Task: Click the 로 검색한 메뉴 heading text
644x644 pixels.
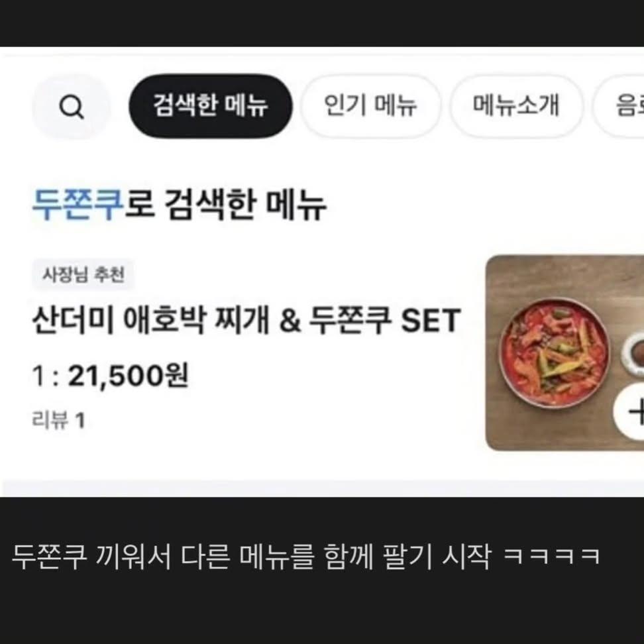Action: click(225, 205)
